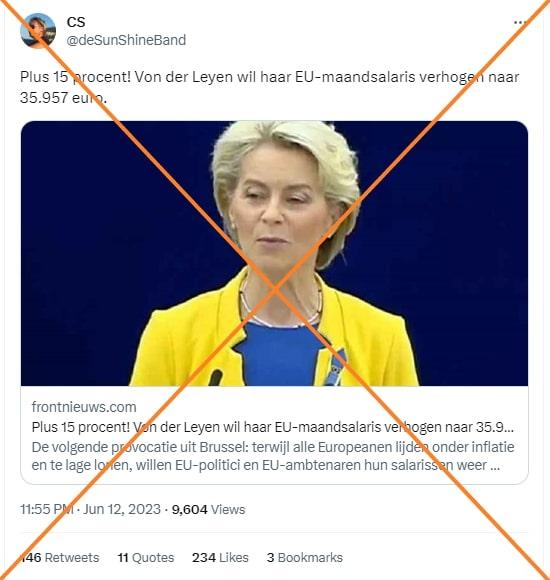This screenshot has width=550, height=580.
Task: Open the Jun 12, 2023 date link
Action: point(122,509)
